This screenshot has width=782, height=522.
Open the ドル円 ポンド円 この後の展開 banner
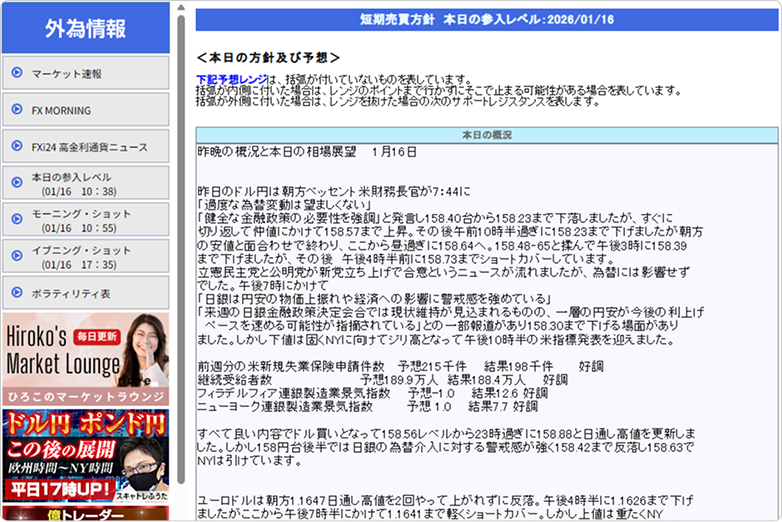tap(86, 456)
